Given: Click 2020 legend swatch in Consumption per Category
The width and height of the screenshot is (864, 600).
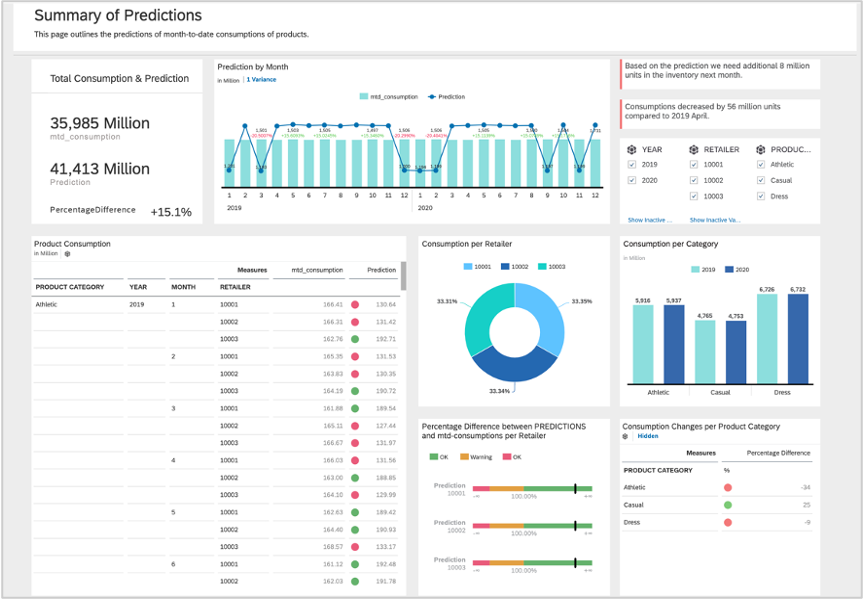Looking at the screenshot, I should point(730,269).
